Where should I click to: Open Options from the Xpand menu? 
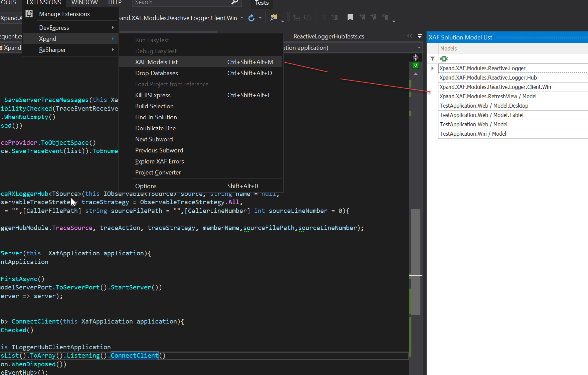click(146, 186)
